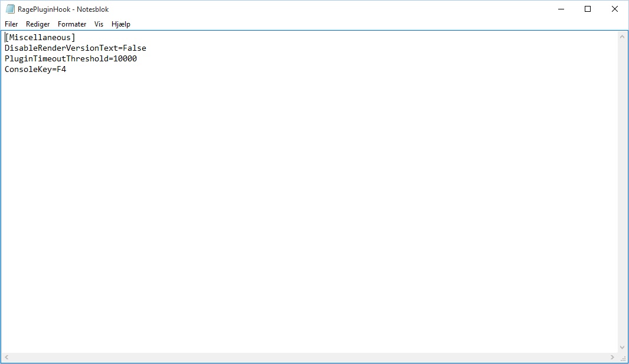
Task: Open the Vis menu
Action: (x=99, y=24)
